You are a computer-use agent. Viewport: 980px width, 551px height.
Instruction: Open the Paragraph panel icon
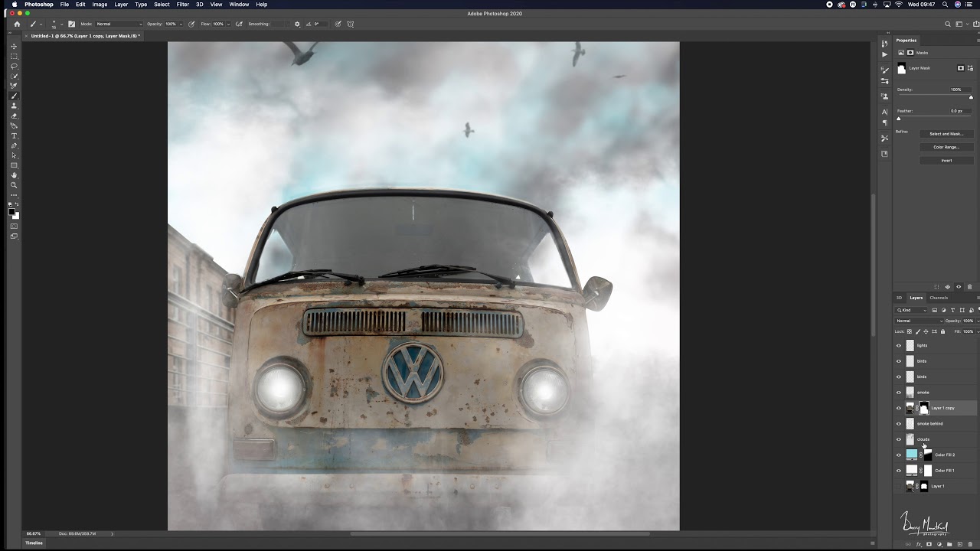[884, 122]
